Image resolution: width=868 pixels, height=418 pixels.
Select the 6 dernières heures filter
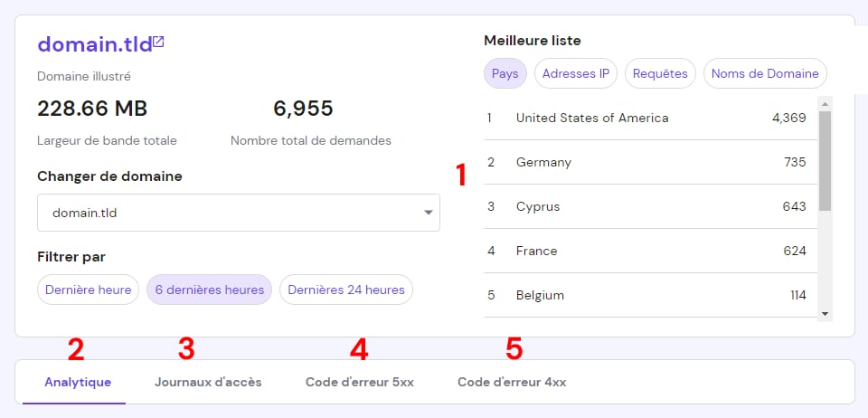pyautogui.click(x=209, y=290)
